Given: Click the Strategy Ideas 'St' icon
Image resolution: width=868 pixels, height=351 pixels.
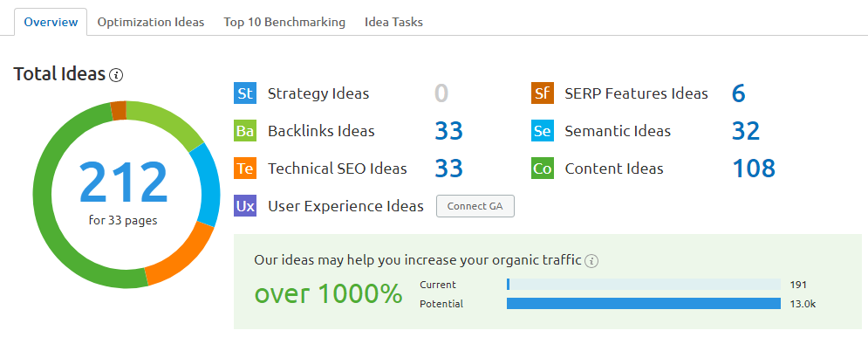Looking at the screenshot, I should (245, 93).
